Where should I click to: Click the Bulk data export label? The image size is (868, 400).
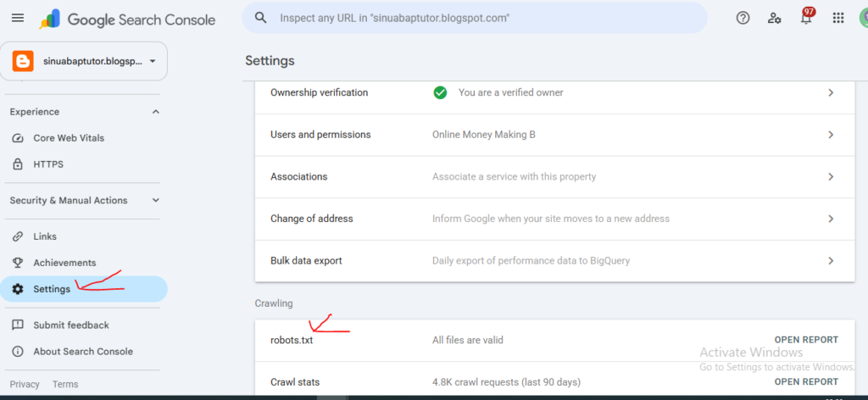click(x=306, y=260)
